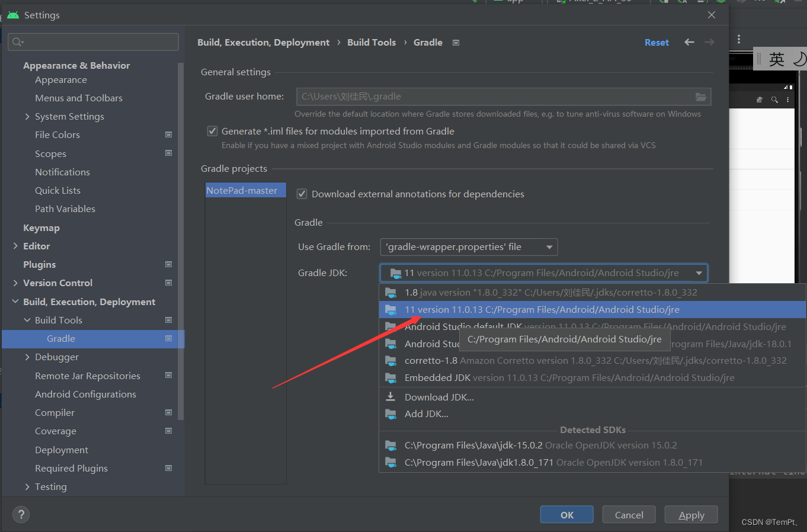This screenshot has width=807, height=532.
Task: Click the compose/edit icon in emulator panel
Action: pos(760,100)
